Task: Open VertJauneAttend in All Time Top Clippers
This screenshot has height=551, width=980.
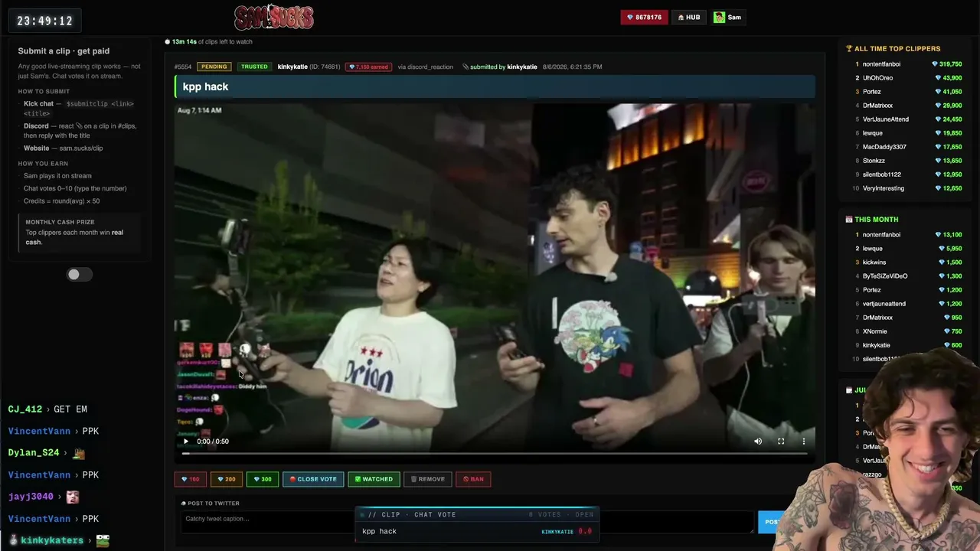Action: 885,119
